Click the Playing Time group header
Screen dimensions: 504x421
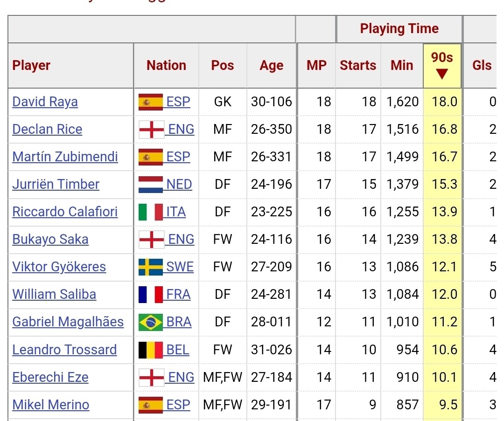(x=399, y=29)
